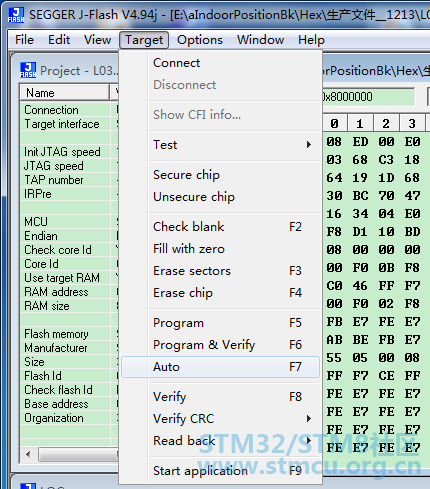This screenshot has width=430, height=489.
Task: Click hex column header 3
Action: pos(412,124)
